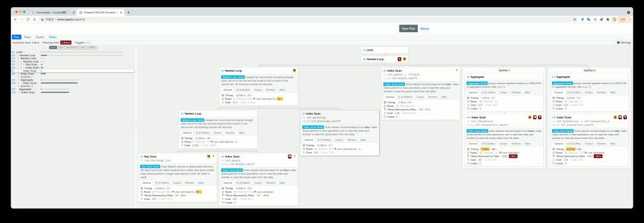644x223 pixels.
Task: Go back in browser
Action: (16, 19)
